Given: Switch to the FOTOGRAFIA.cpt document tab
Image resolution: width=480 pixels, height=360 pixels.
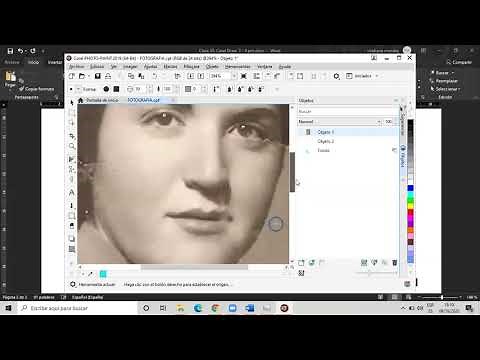Looking at the screenshot, I should [144, 100].
